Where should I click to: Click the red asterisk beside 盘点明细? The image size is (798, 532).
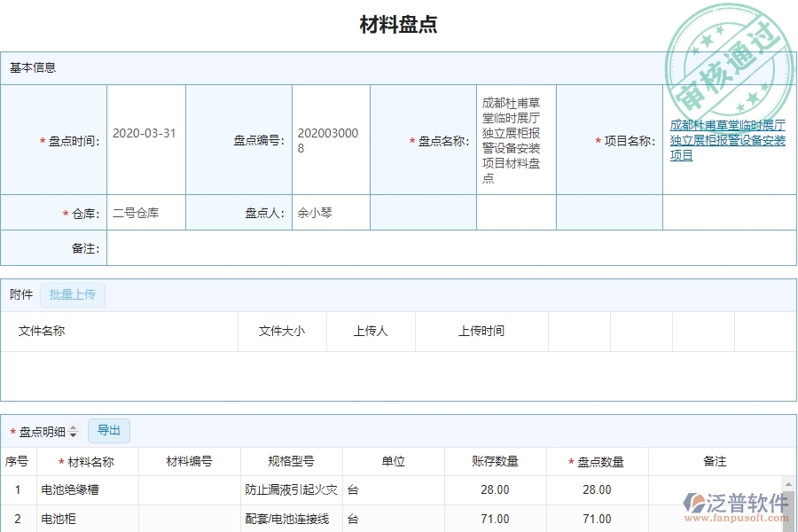(12, 431)
